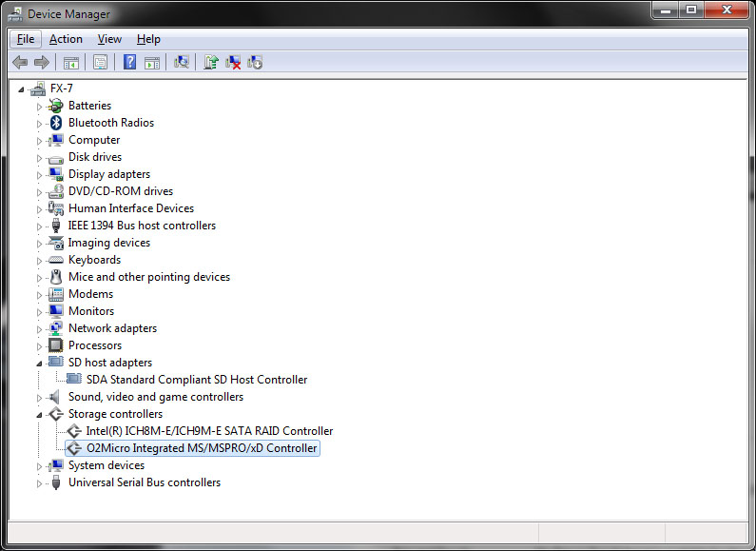Click the Network adapters icon

56,328
